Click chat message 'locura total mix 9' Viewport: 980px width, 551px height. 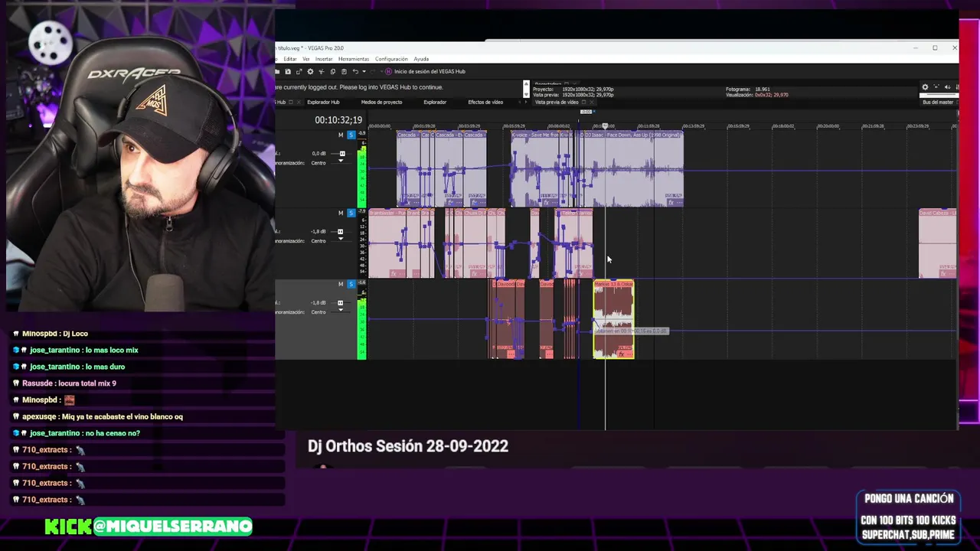click(85, 383)
